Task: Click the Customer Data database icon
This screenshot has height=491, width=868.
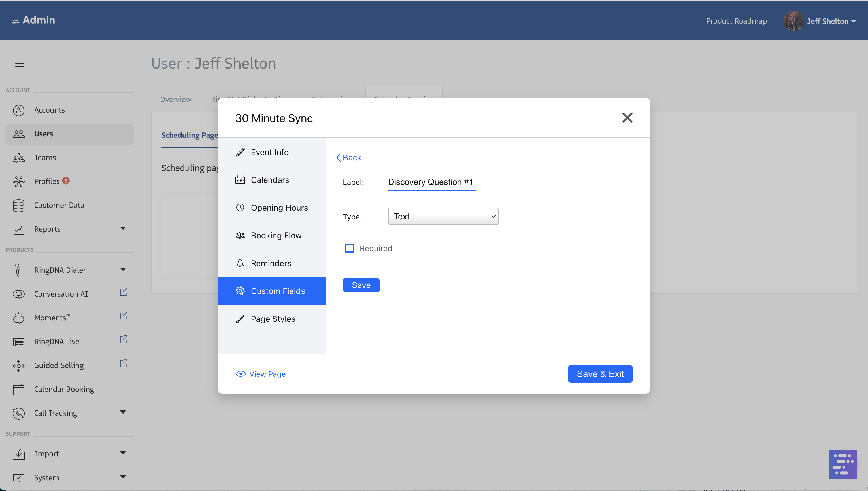Action: (x=18, y=205)
